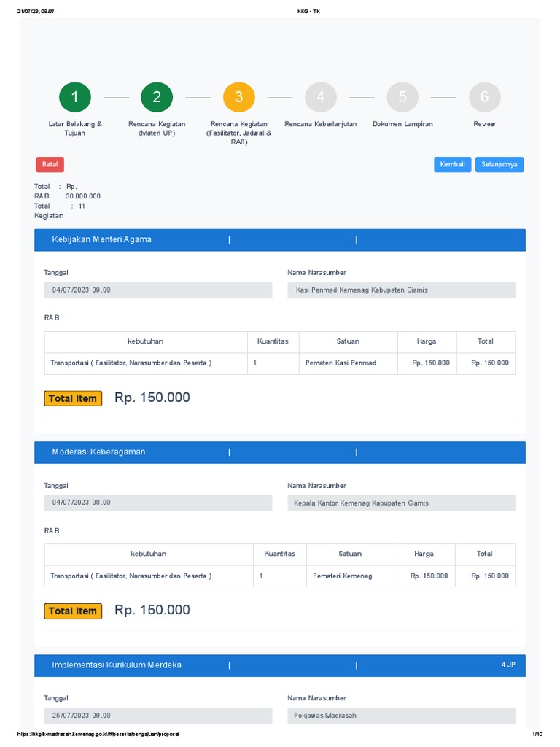
Task: Click the first yellow Total Item badge
Action: click(x=73, y=398)
